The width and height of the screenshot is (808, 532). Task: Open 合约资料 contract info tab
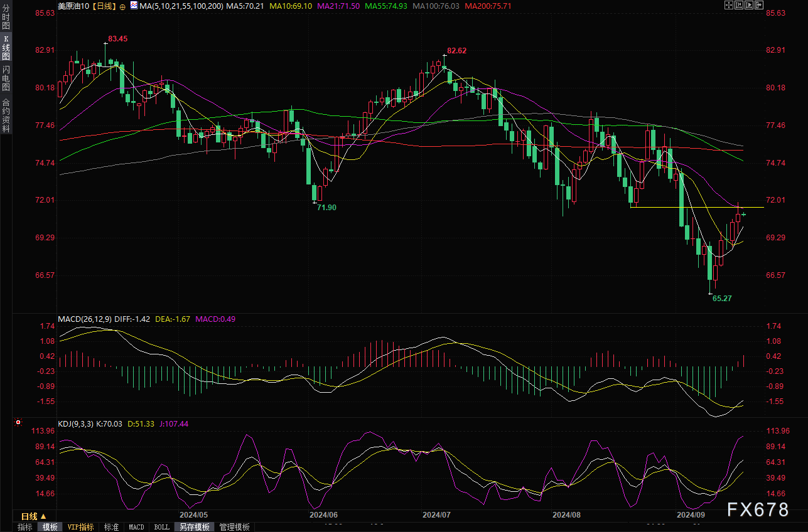click(6, 115)
